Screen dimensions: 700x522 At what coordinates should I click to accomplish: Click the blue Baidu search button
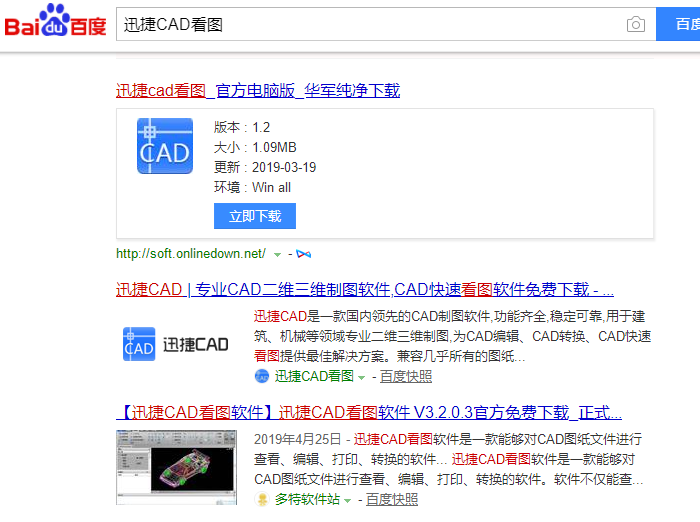pyautogui.click(x=678, y=24)
